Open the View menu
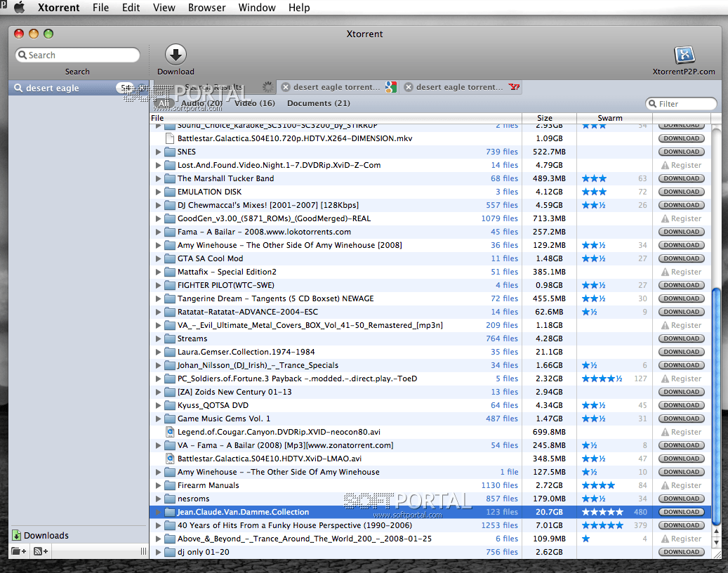The height and width of the screenshot is (573, 728). pos(164,8)
